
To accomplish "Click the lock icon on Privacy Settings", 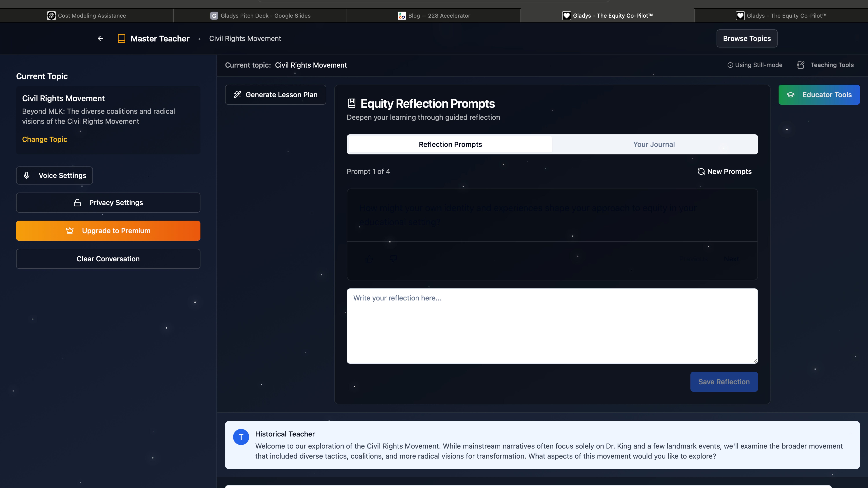I will click(77, 202).
